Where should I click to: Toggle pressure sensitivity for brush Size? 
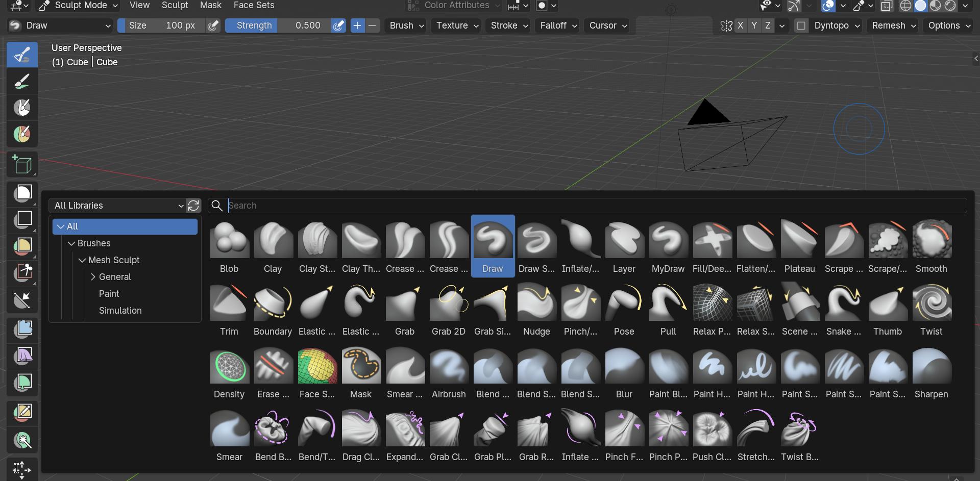tap(213, 26)
